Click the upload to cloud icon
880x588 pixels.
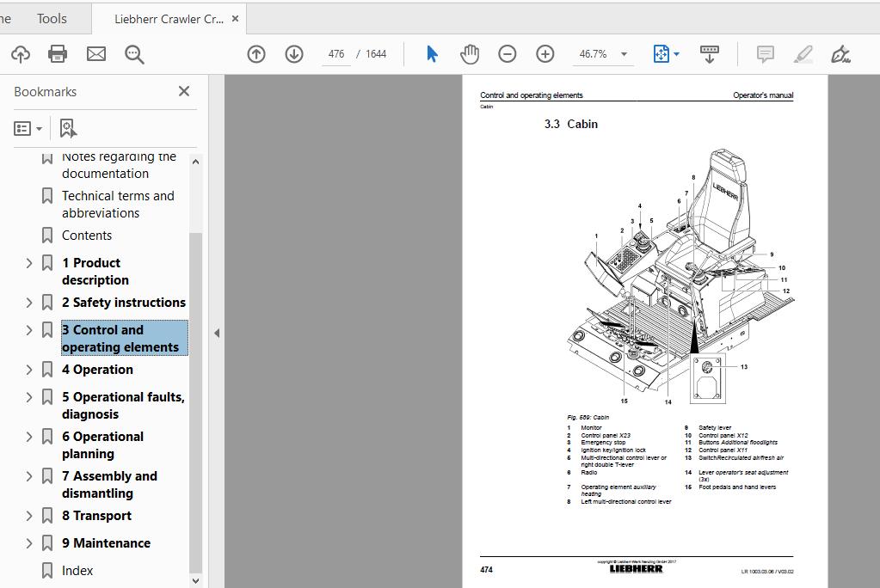(x=21, y=54)
